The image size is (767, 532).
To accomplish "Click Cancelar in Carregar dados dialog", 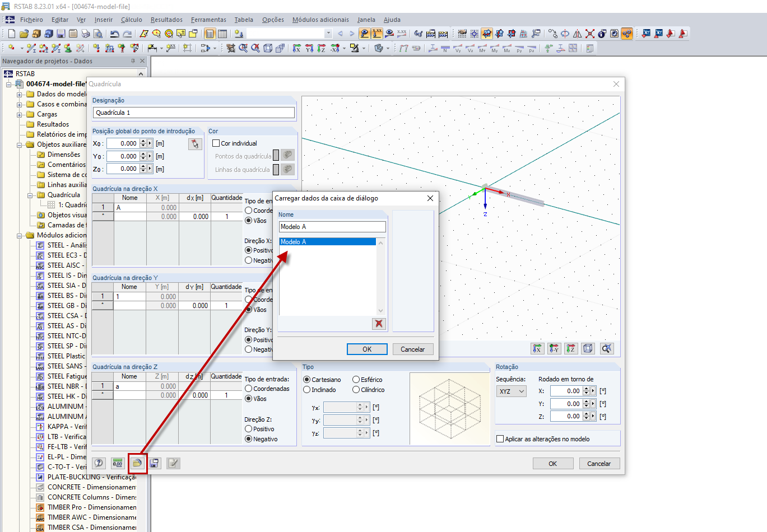I will (x=413, y=349).
